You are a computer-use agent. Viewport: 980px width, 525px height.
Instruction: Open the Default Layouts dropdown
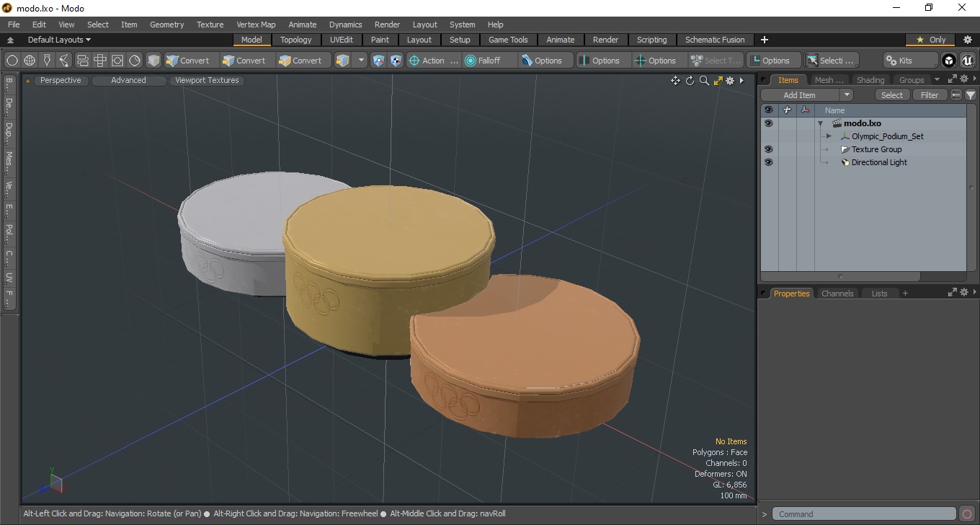pos(59,40)
